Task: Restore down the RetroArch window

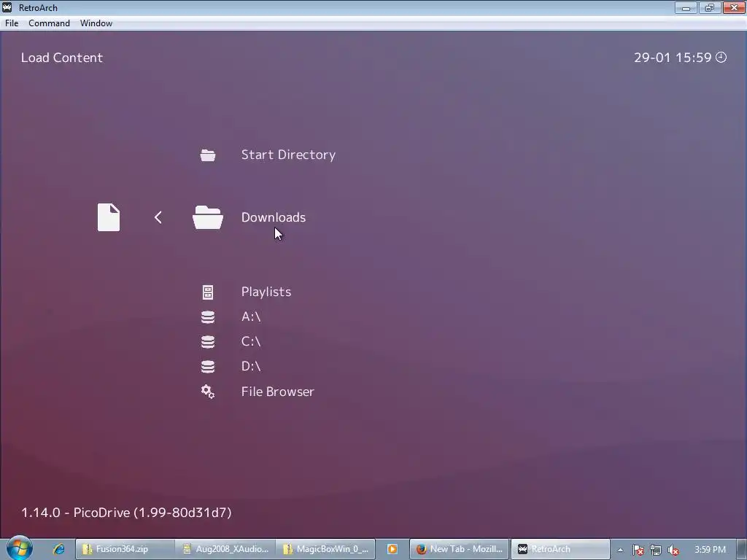Action: [x=710, y=7]
